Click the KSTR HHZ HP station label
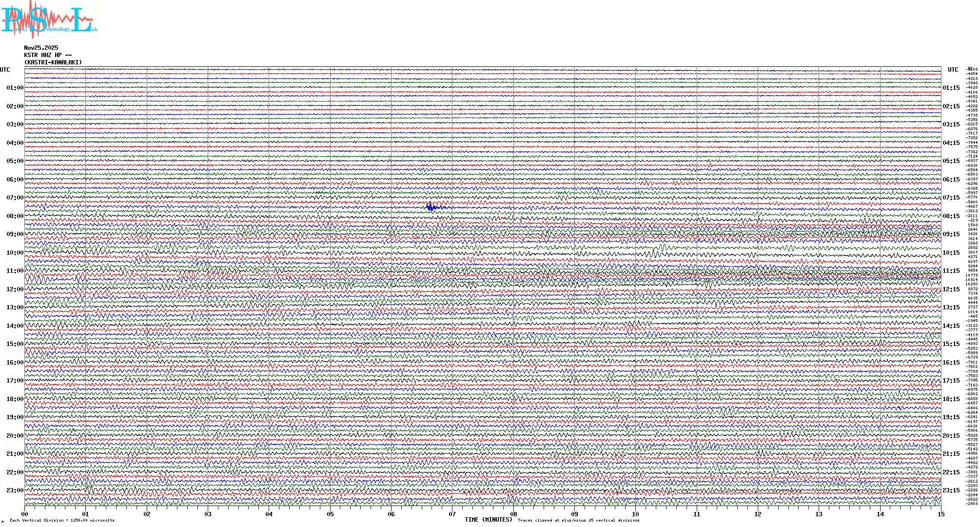Viewport: 980px width, 527px height. 48,55
